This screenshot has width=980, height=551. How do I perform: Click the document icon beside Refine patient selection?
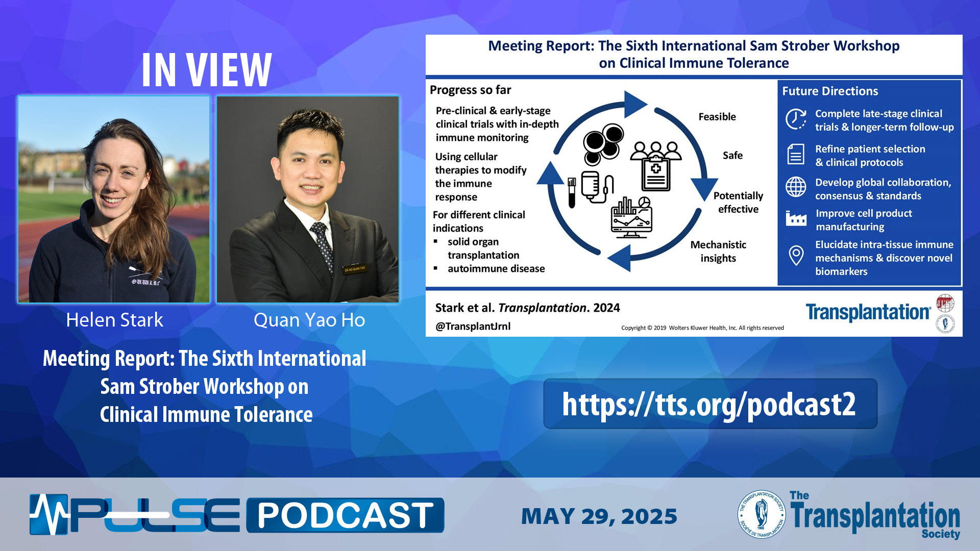tap(795, 154)
